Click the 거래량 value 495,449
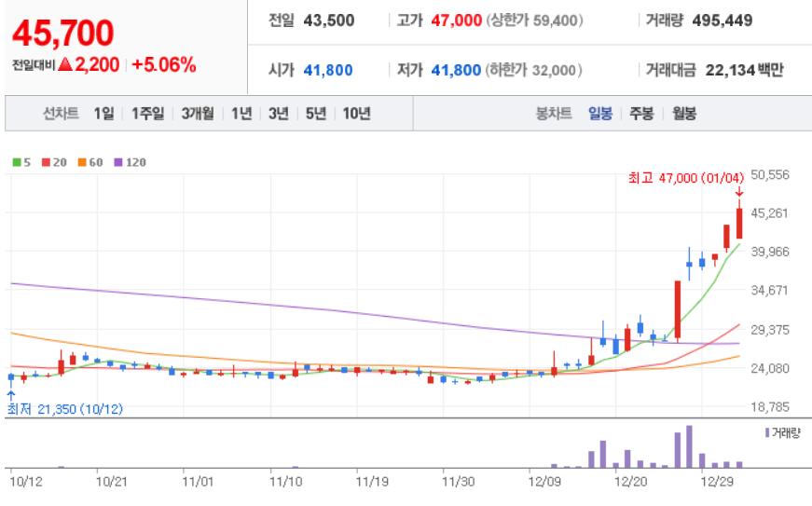This screenshot has width=812, height=506. point(723,21)
